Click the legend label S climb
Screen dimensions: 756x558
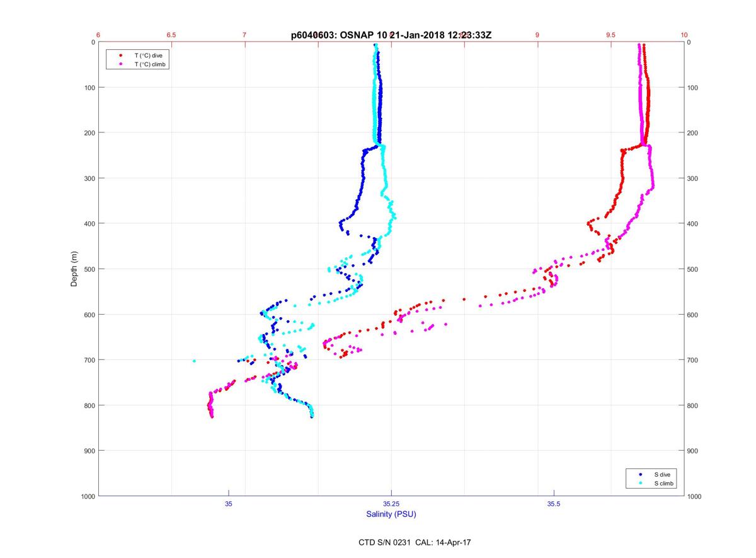pyautogui.click(x=664, y=483)
